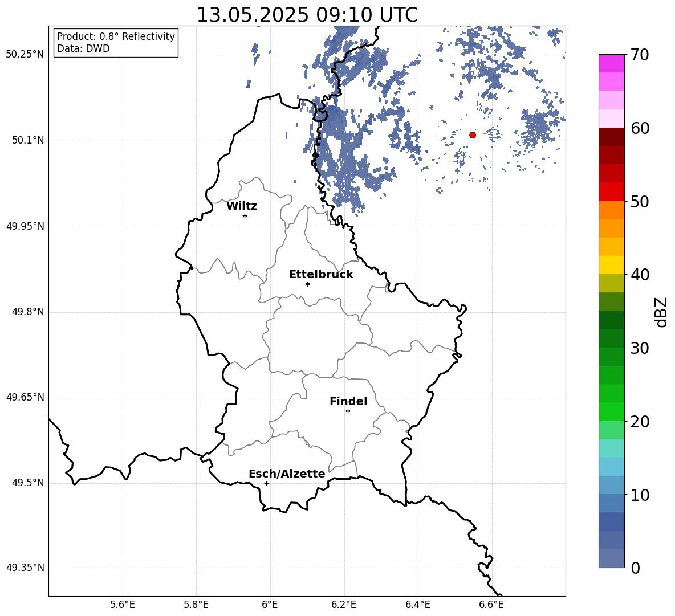Image resolution: width=675 pixels, height=616 pixels.
Task: Click the colorbar tick label 50
Action: (640, 202)
